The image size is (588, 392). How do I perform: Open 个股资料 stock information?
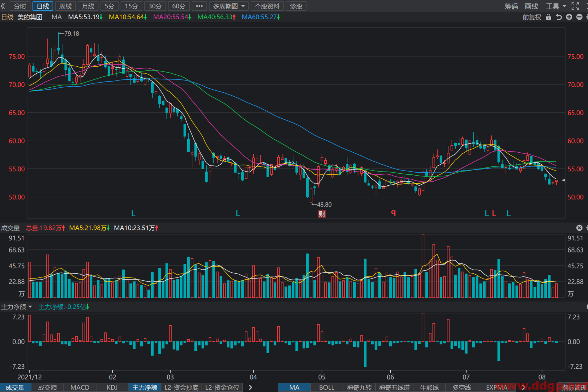click(x=267, y=6)
